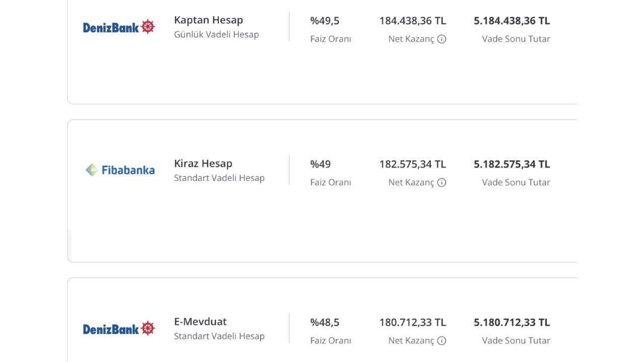Click the 5.184.438,36 TL maturity total
Screen dimensions: 644x362
pyautogui.click(x=512, y=21)
